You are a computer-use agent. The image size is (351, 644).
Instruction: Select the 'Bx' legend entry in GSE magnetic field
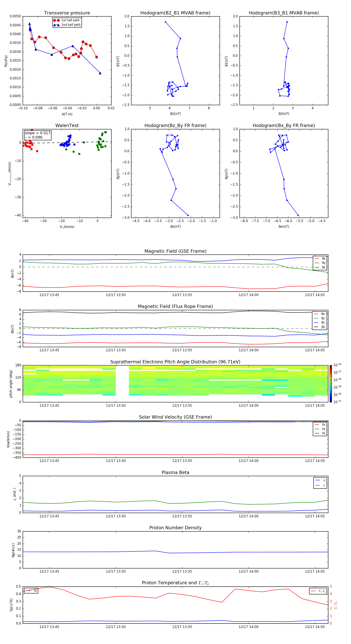tap(320, 259)
